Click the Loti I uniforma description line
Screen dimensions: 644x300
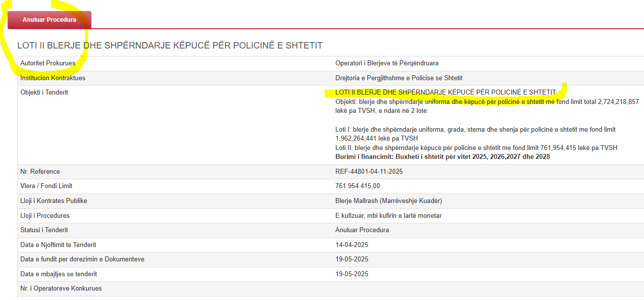tap(475, 130)
